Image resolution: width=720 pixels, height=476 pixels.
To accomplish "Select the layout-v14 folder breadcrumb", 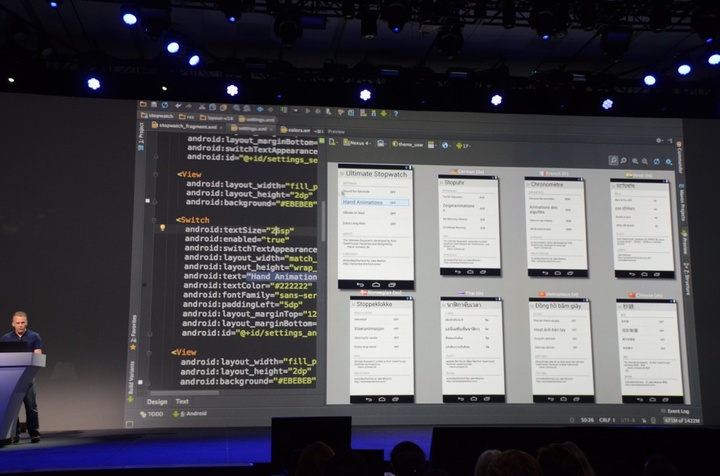I will 217,118.
